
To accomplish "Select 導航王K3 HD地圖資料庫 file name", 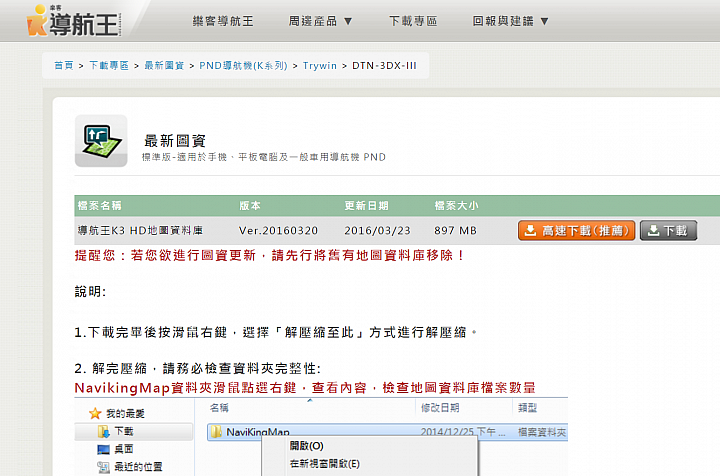I will tap(140, 230).
